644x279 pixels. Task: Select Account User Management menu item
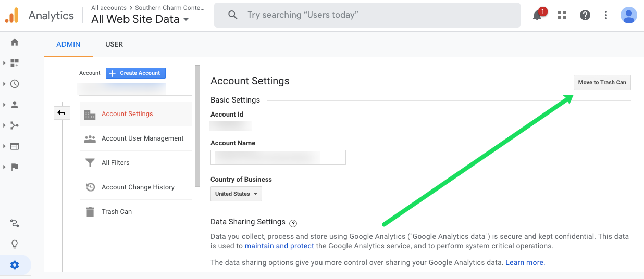[x=142, y=138]
